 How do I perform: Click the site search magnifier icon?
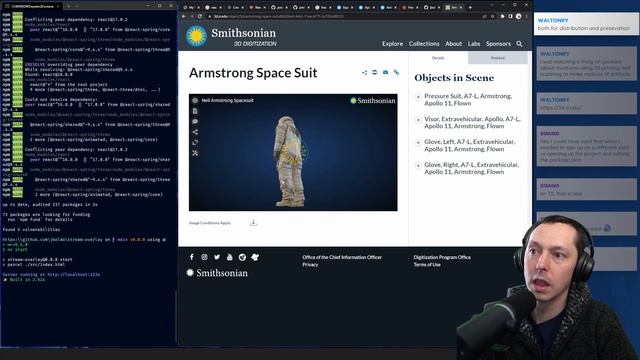tap(519, 44)
